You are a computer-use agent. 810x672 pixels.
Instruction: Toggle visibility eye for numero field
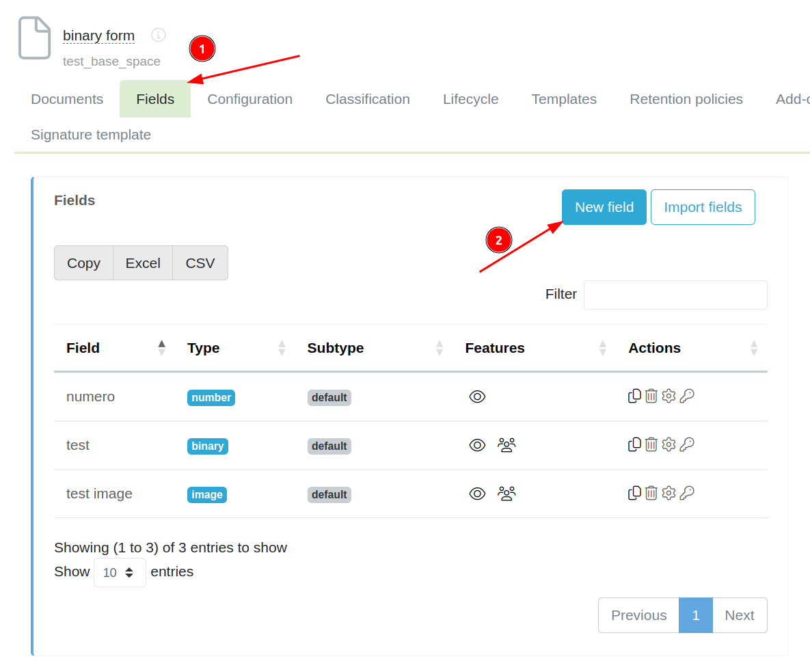point(477,397)
